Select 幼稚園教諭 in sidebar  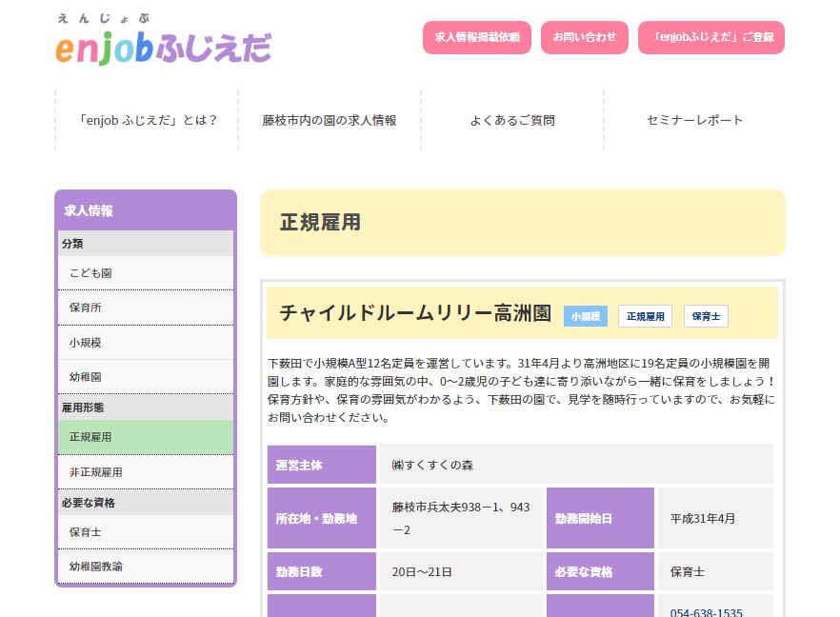tap(146, 567)
